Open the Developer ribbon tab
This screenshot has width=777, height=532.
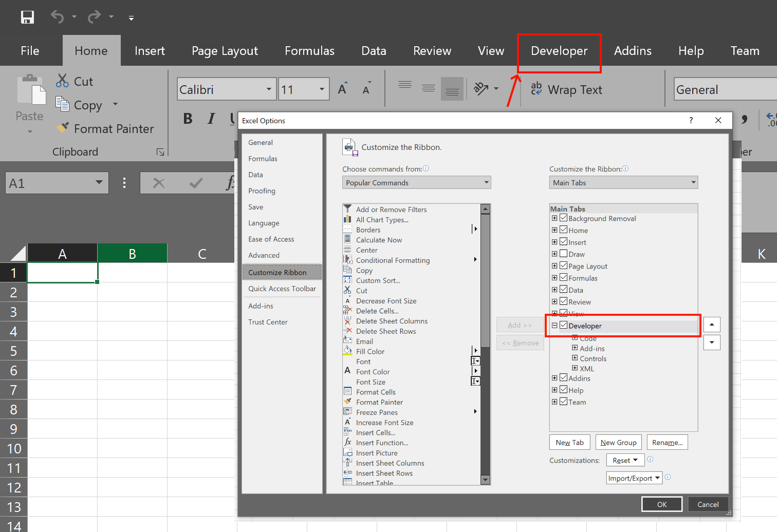[559, 51]
